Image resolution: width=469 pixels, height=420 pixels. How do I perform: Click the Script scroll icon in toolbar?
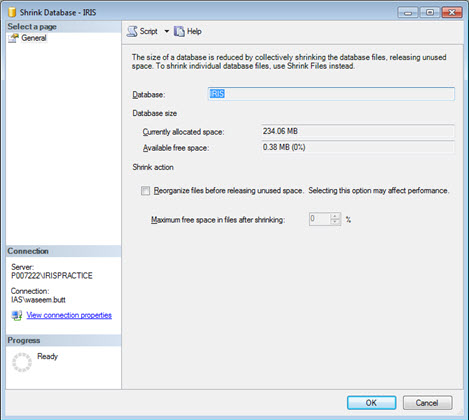coord(132,31)
